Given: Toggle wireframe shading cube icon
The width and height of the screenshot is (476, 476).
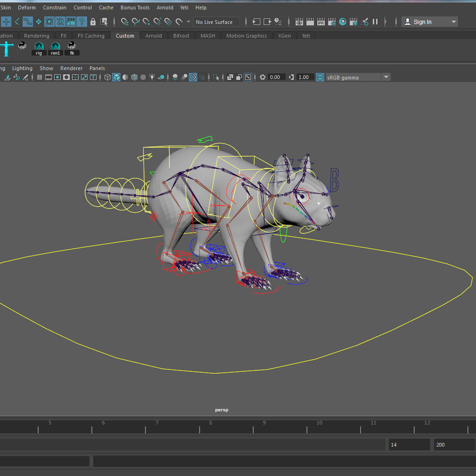Looking at the screenshot, I should [107, 77].
